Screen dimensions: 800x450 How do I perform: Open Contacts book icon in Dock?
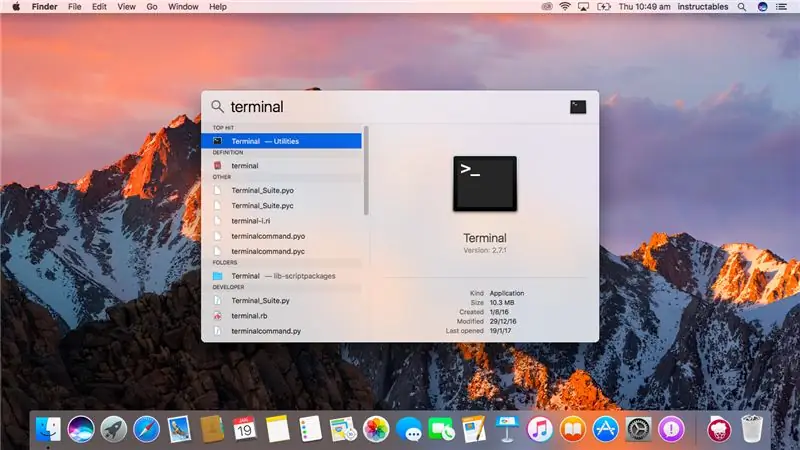tap(212, 429)
